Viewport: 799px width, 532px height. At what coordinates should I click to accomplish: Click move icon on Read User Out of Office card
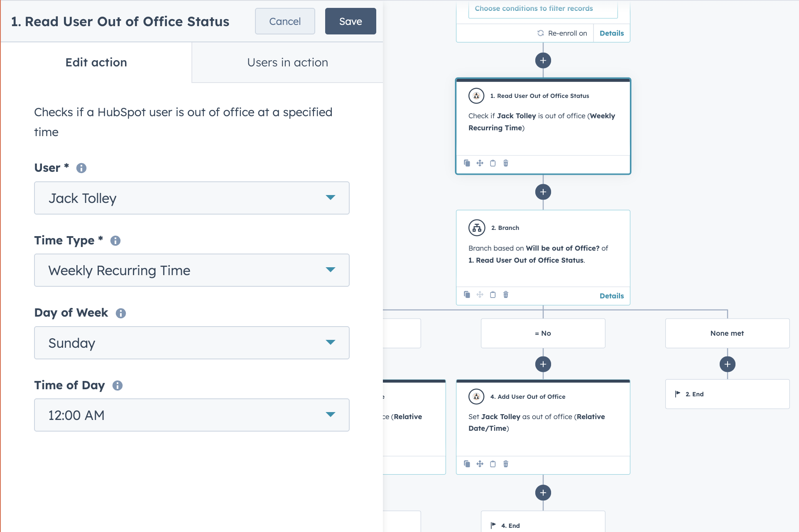tap(480, 163)
